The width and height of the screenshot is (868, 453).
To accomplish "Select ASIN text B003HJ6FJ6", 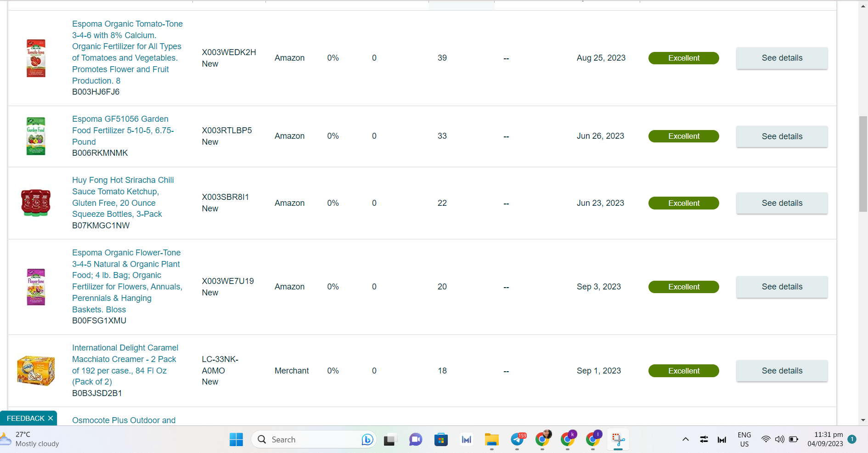I will [x=96, y=92].
